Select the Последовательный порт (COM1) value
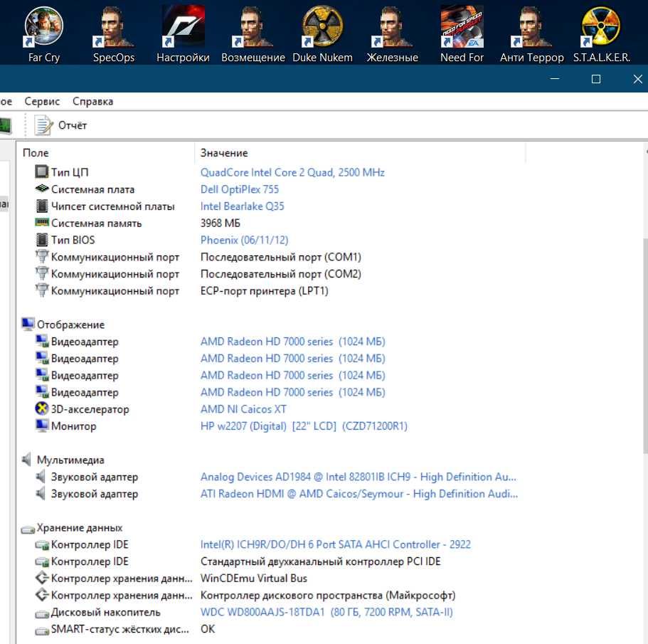648x644 pixels. point(280,257)
